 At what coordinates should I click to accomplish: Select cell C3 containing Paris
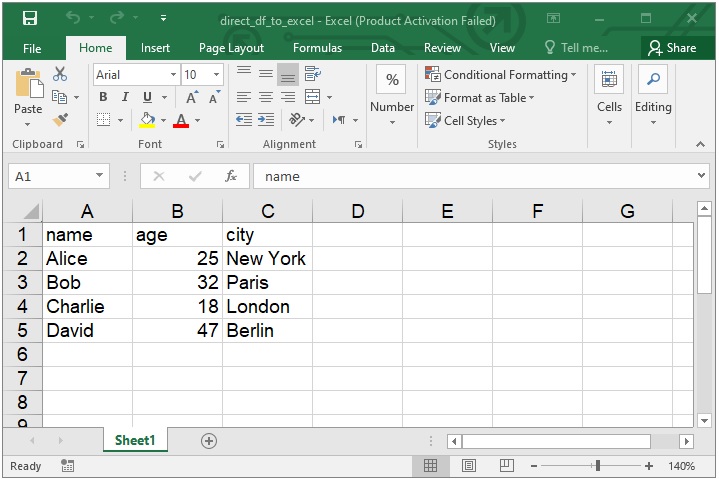click(x=267, y=283)
